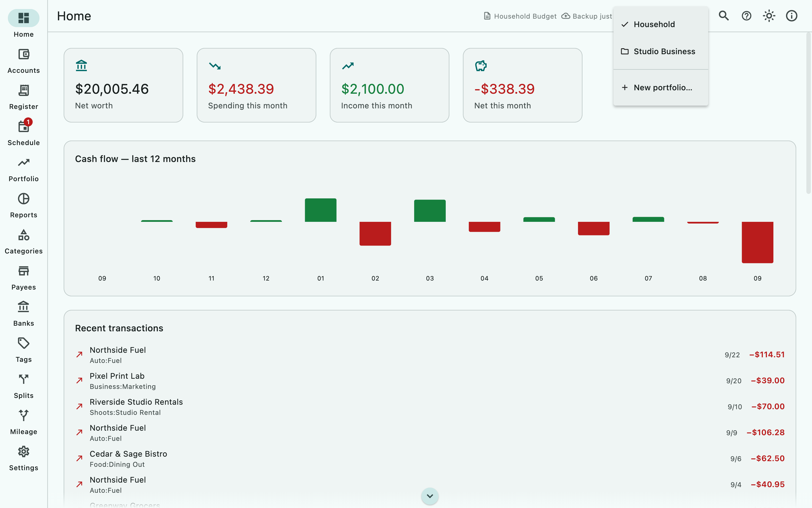
Task: Click the Backup status cloud indicator
Action: point(587,16)
